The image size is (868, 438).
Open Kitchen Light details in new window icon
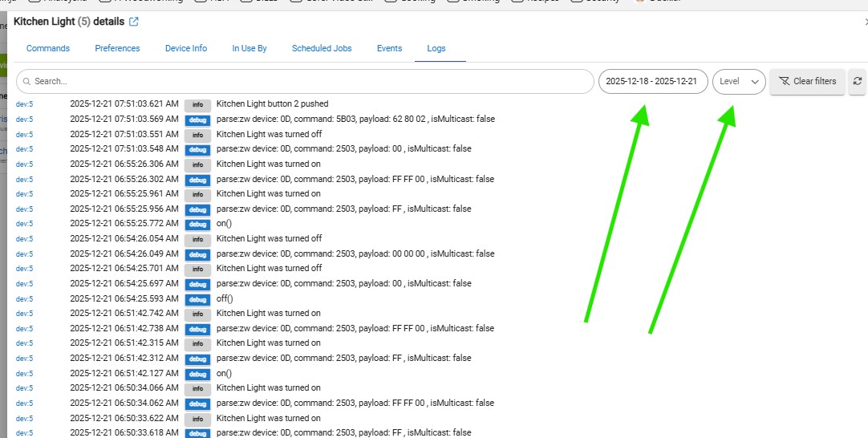(133, 22)
